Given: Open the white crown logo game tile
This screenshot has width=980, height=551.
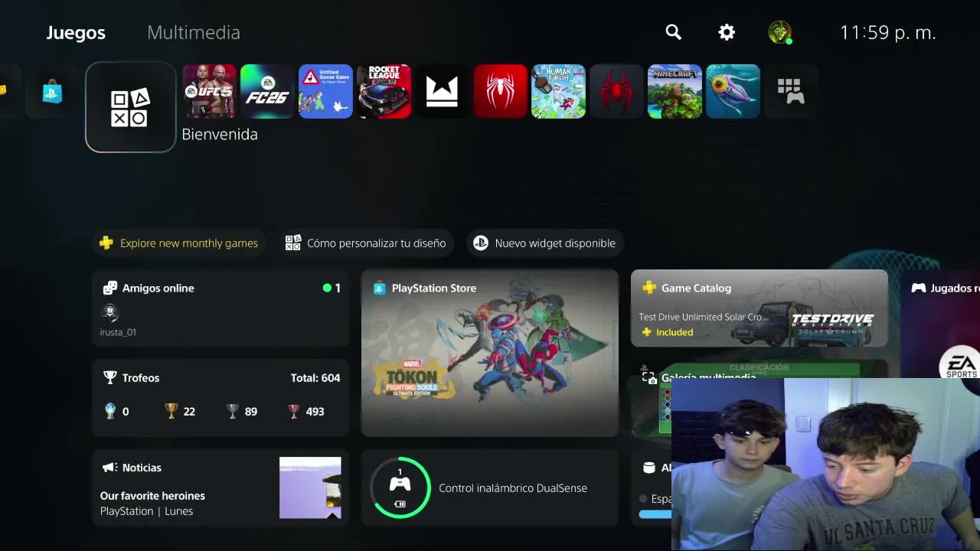Looking at the screenshot, I should tap(442, 92).
